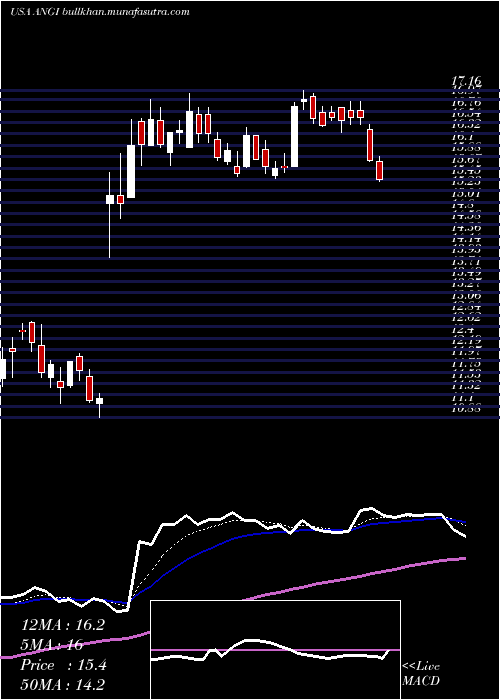Click the 12MA : 16.2 readout
This screenshot has height=700, width=500.
(63, 625)
